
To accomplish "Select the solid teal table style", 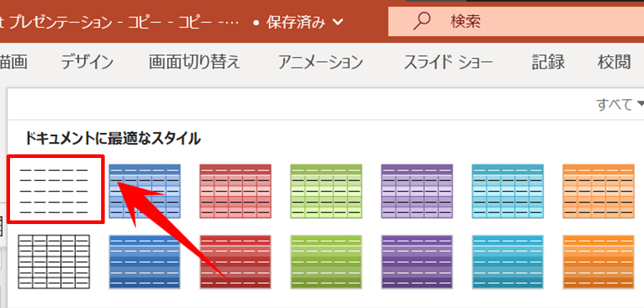I will (508, 261).
